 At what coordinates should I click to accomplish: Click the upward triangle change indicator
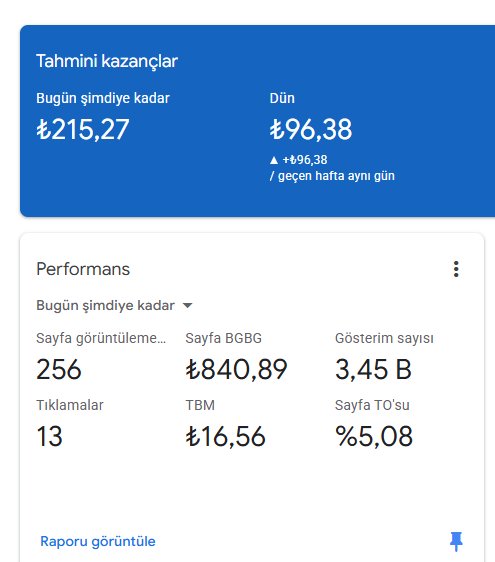tap(274, 160)
